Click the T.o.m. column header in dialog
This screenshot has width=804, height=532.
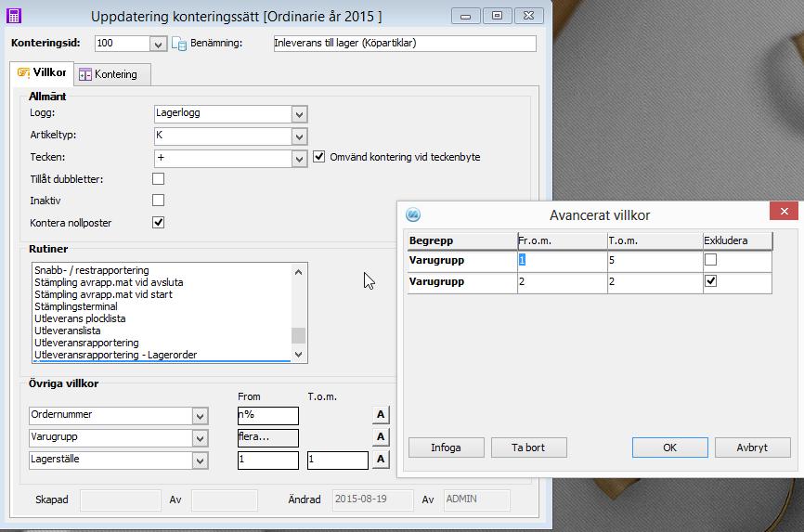(655, 240)
